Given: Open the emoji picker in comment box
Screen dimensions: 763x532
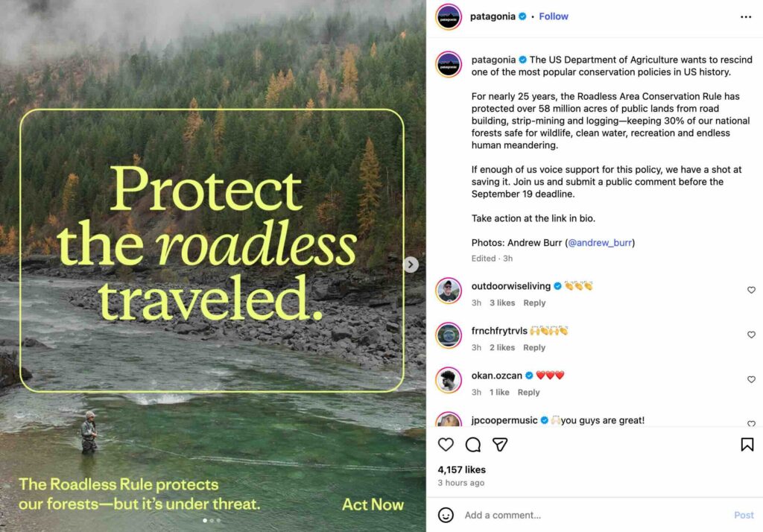Looking at the screenshot, I should (x=446, y=515).
